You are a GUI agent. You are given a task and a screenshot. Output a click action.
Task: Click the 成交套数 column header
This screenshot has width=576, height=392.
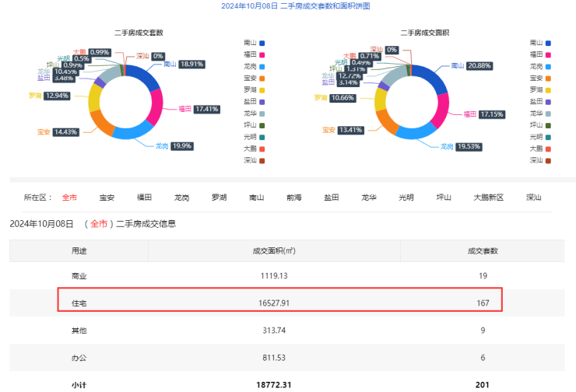[483, 251]
